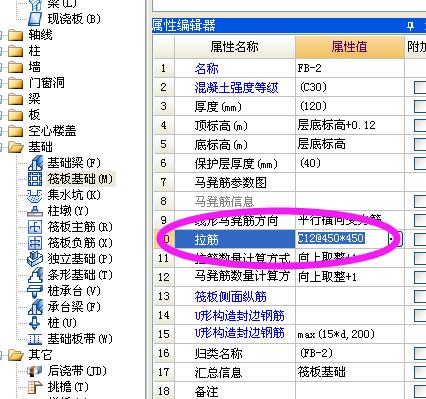Open the 墙 folder
The image size is (426, 399).
(15, 67)
